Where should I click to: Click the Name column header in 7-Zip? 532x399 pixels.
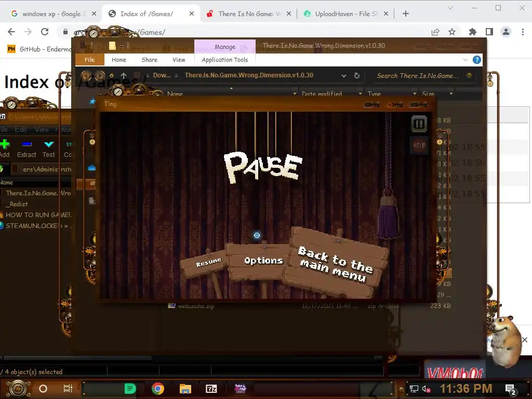tap(6, 182)
